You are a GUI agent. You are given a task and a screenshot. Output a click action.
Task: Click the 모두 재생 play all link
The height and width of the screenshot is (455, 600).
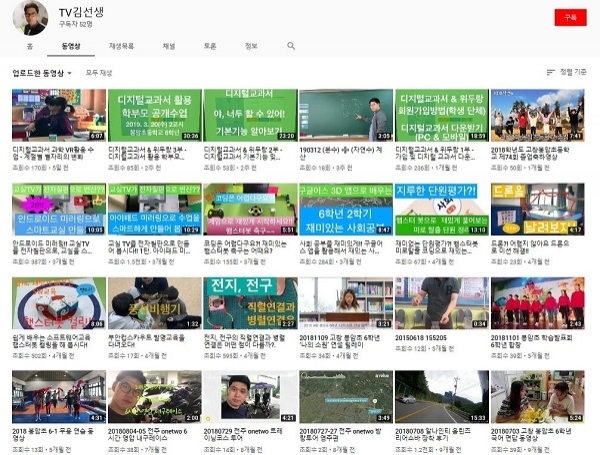tap(99, 73)
